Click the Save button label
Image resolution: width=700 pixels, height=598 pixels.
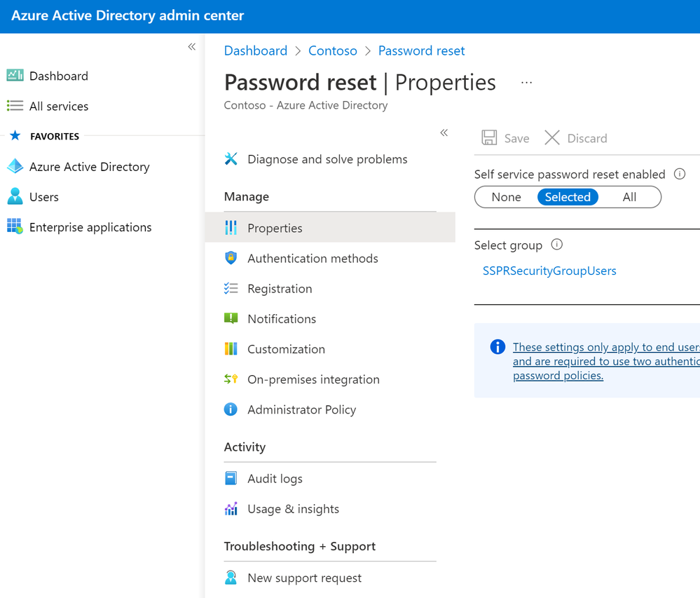pos(516,138)
